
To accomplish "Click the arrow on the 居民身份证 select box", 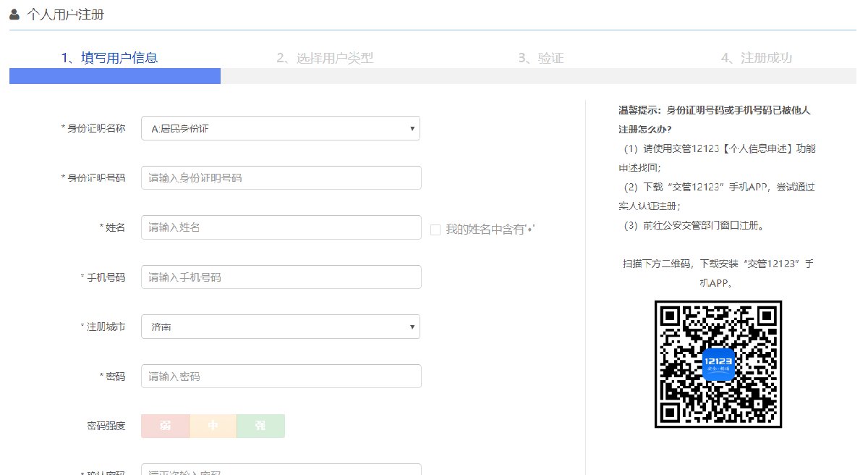I will [x=412, y=128].
